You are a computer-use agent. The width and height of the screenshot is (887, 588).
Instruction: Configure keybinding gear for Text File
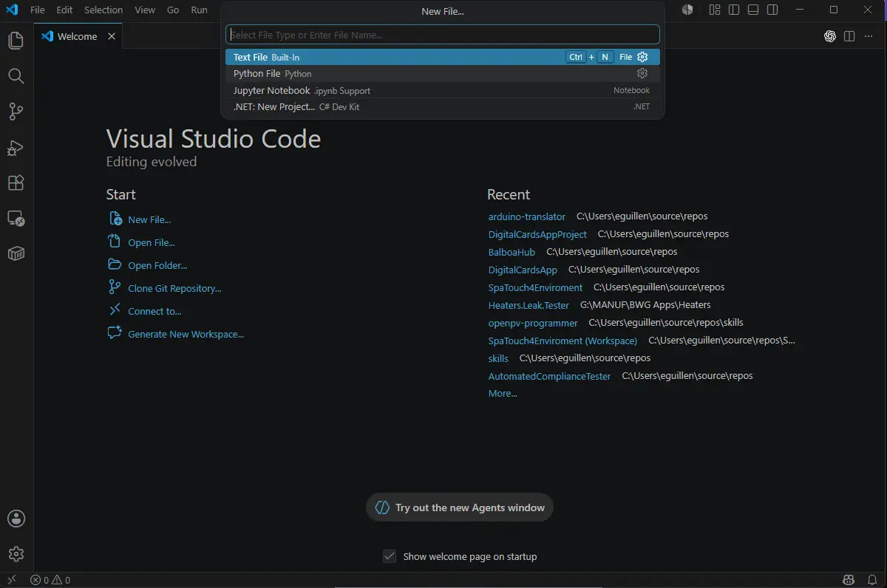tap(642, 57)
